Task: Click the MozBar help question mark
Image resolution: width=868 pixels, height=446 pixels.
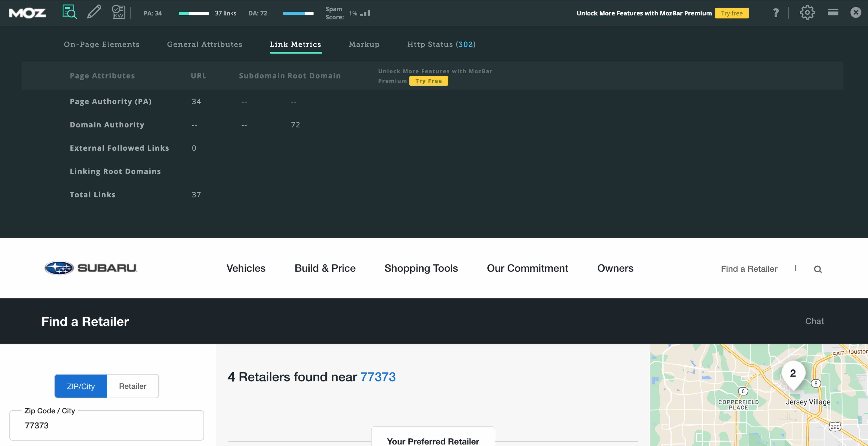Action: [776, 13]
